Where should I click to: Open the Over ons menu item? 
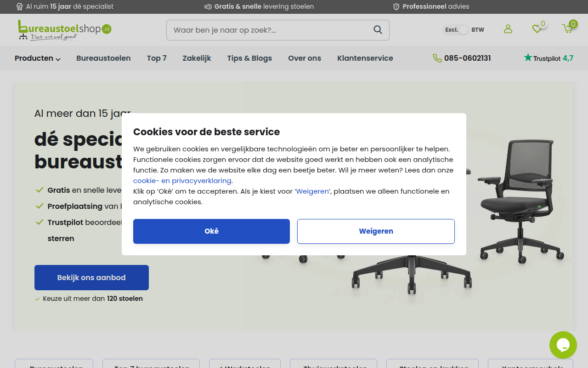305,58
